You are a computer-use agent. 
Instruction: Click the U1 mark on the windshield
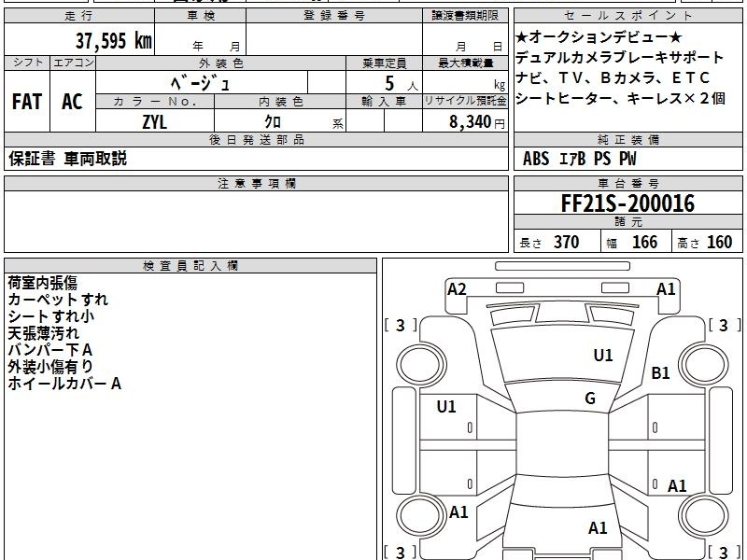(x=603, y=356)
